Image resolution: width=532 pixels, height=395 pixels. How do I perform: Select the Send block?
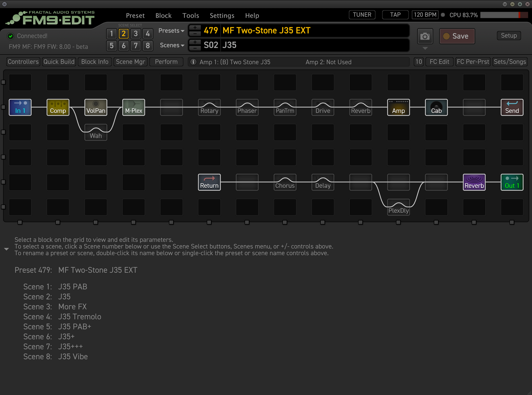point(512,107)
